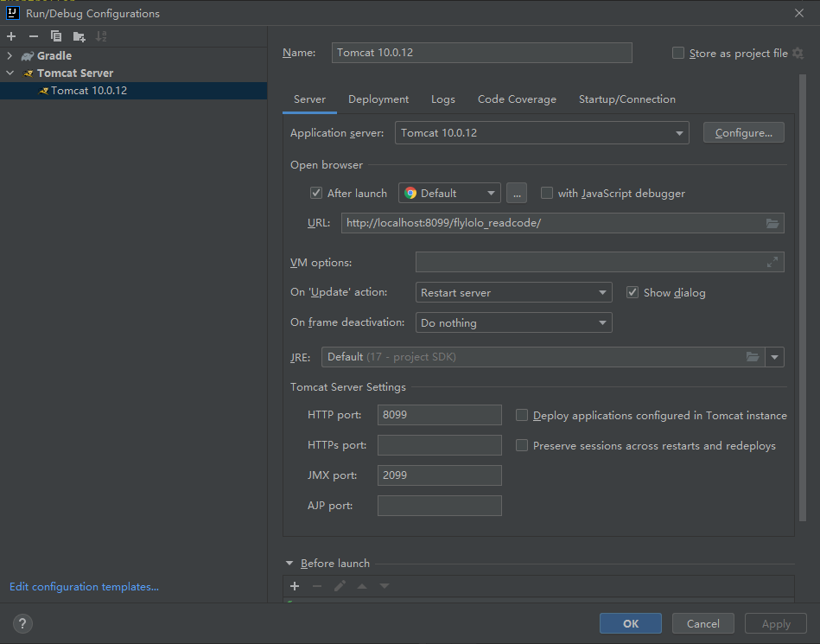Move Before launch task down
Viewport: 820px width, 644px height.
pyautogui.click(x=385, y=586)
